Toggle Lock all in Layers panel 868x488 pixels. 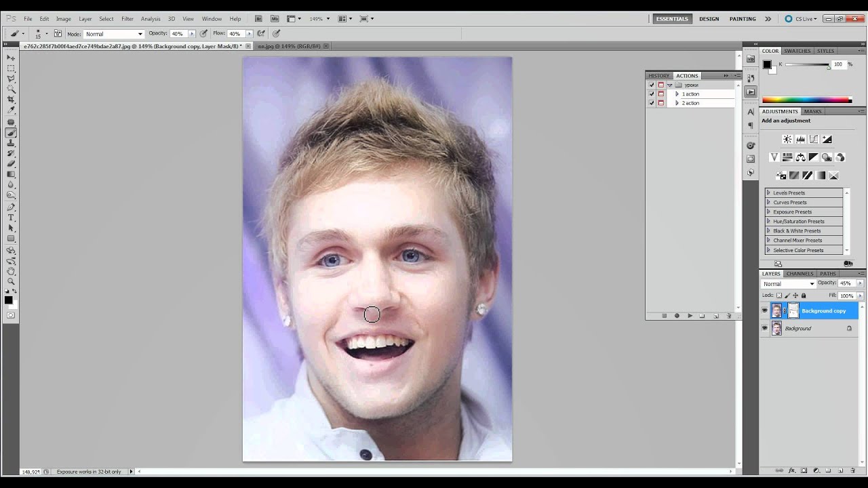click(804, 296)
